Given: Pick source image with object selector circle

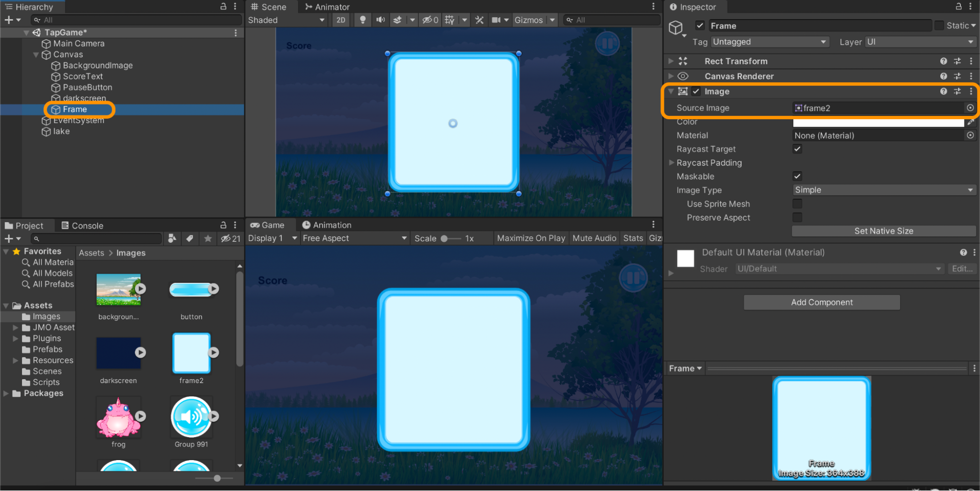Looking at the screenshot, I should click(970, 107).
